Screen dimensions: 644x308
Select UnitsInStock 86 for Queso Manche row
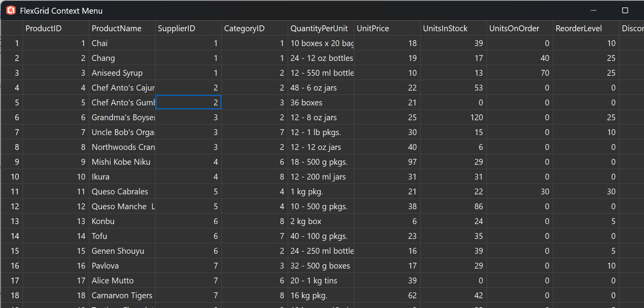(x=454, y=207)
